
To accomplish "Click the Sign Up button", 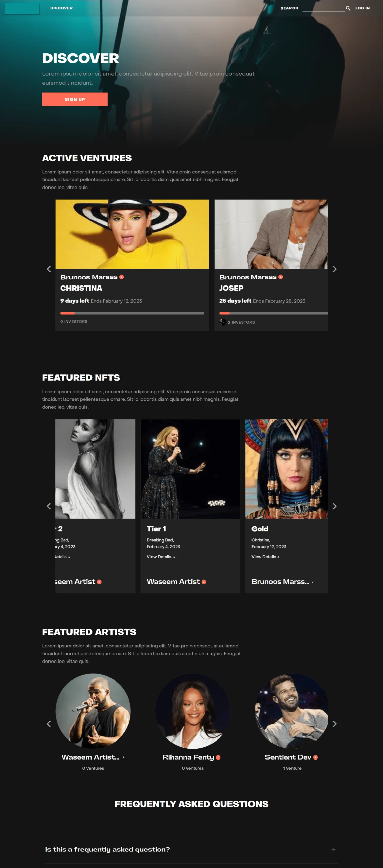I will click(75, 99).
